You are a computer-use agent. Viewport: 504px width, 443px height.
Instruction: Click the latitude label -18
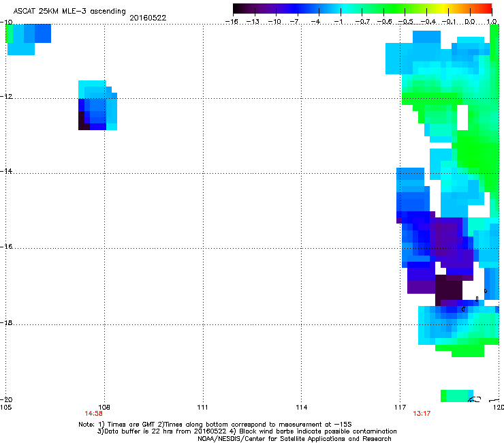(6, 322)
